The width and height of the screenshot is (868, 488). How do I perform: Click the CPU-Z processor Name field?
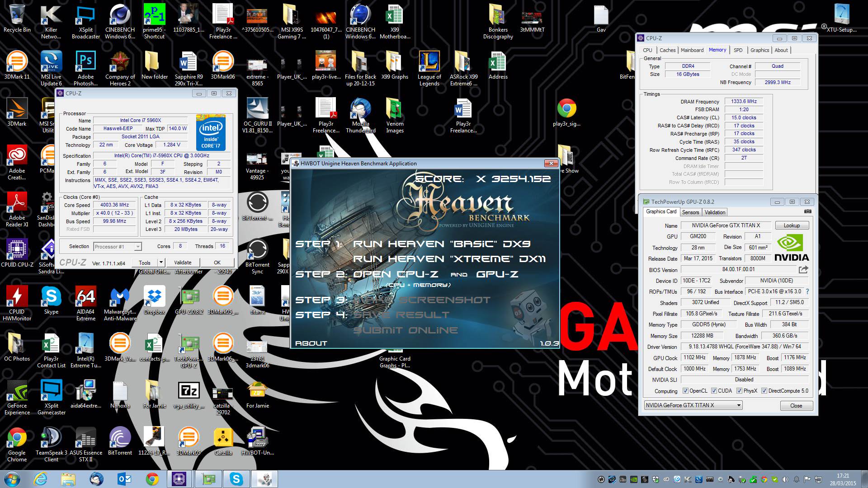pyautogui.click(x=141, y=121)
